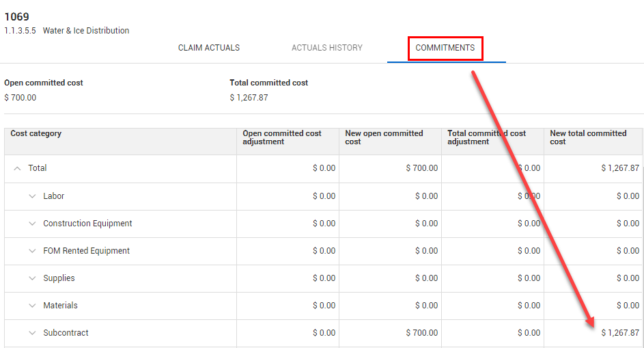644x348 pixels.
Task: Select Total row's $1,267.87 new total cell
Action: (x=619, y=168)
